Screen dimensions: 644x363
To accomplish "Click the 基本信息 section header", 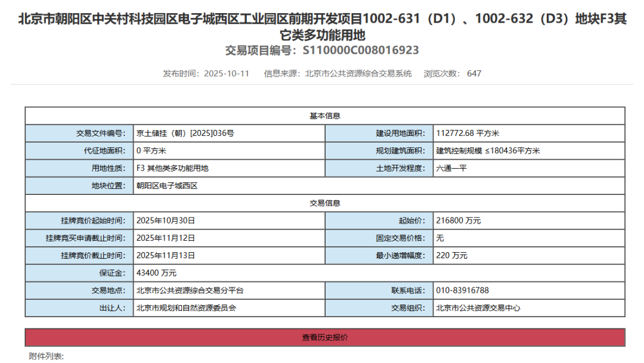I will [325, 116].
